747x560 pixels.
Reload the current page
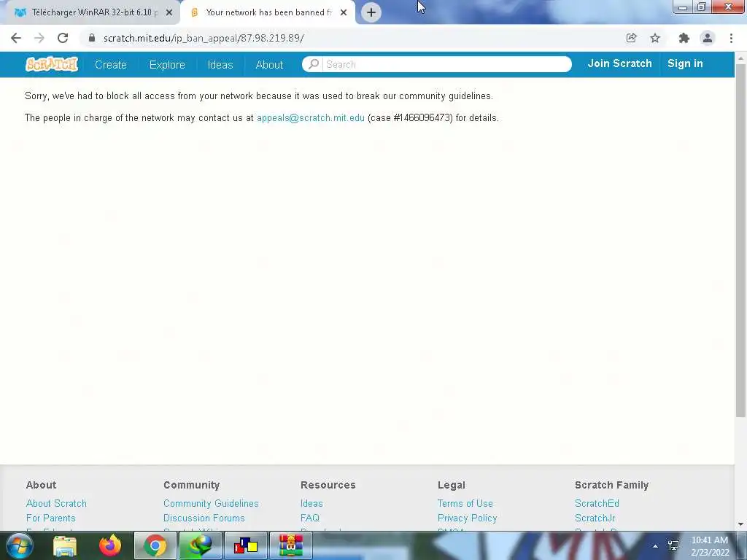63,38
